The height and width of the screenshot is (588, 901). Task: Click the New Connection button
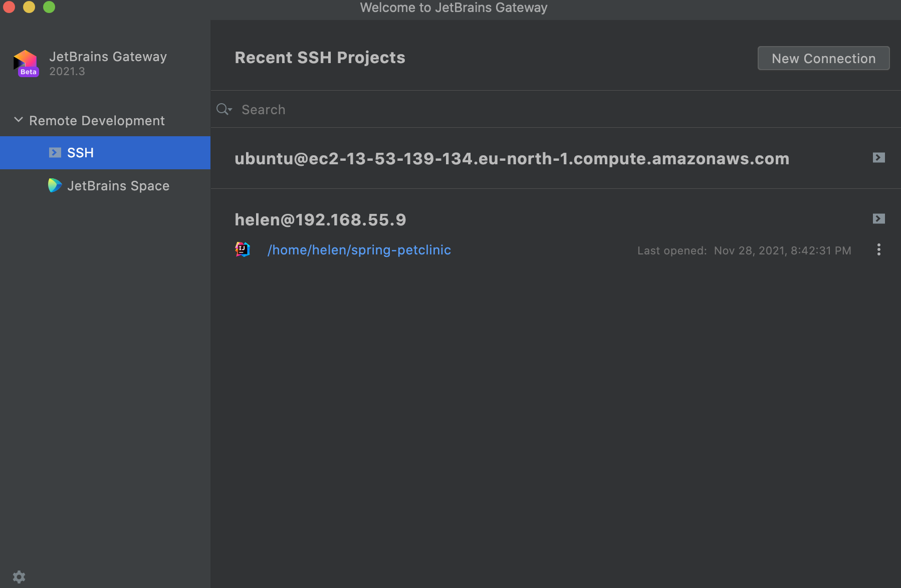823,58
